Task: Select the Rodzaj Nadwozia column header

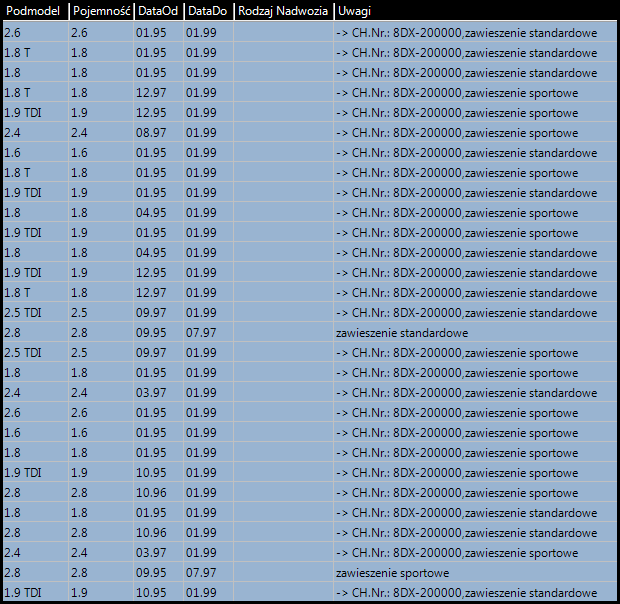Action: [283, 12]
